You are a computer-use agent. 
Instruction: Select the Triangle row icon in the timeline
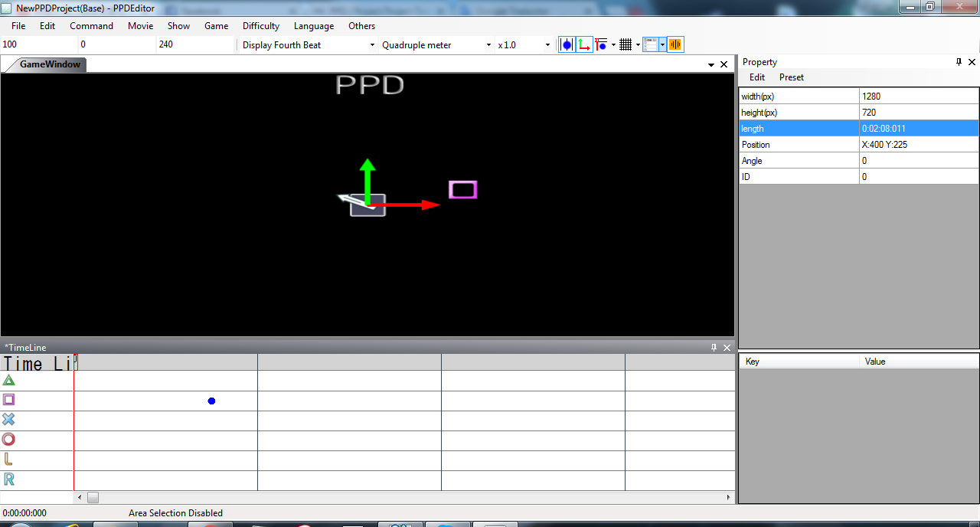tap(8, 380)
